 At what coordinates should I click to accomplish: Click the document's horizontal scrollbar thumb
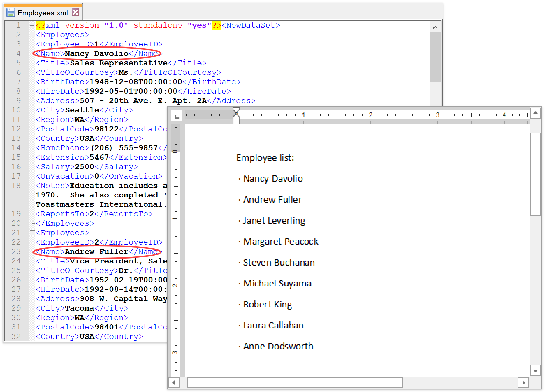(x=295, y=383)
